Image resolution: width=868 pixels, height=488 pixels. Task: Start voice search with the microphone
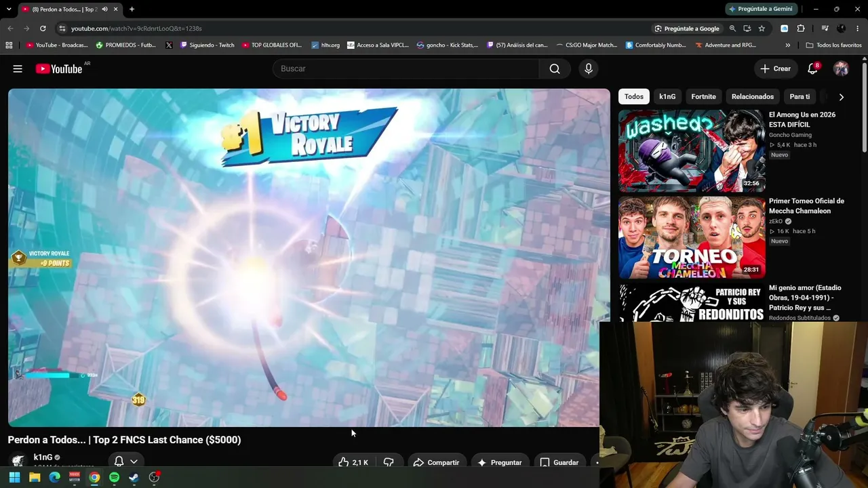click(589, 68)
